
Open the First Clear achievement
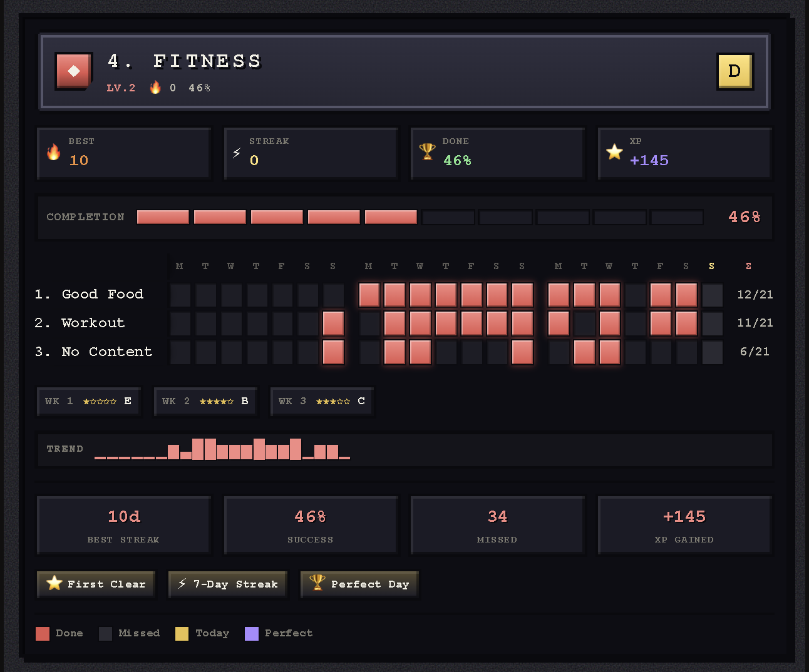[x=96, y=584]
